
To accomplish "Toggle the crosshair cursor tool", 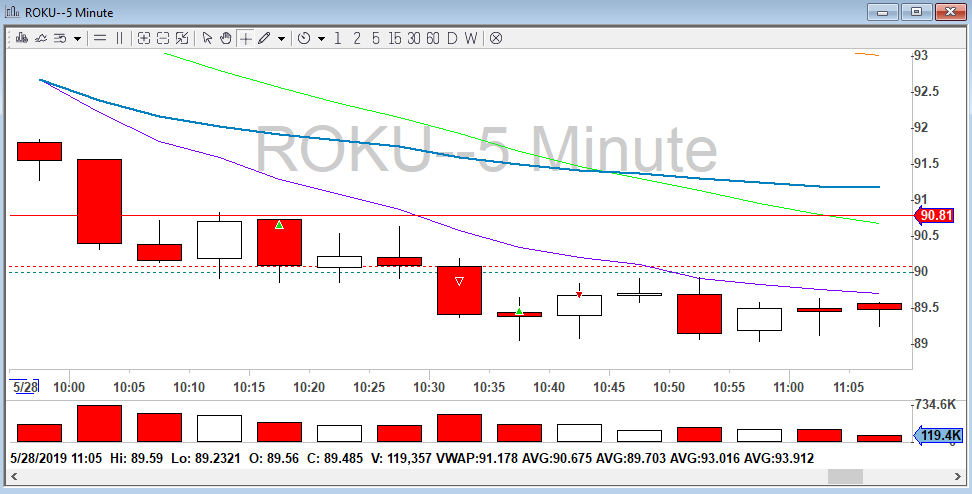I will [246, 38].
